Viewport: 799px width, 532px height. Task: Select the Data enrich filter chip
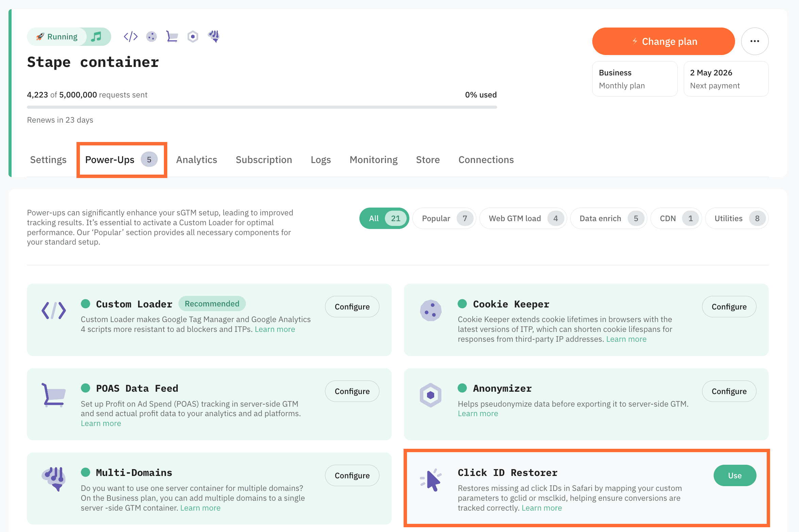(608, 218)
